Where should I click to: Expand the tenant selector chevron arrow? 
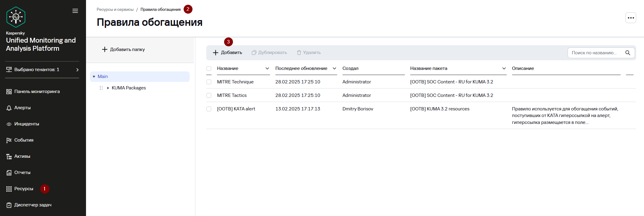77,70
